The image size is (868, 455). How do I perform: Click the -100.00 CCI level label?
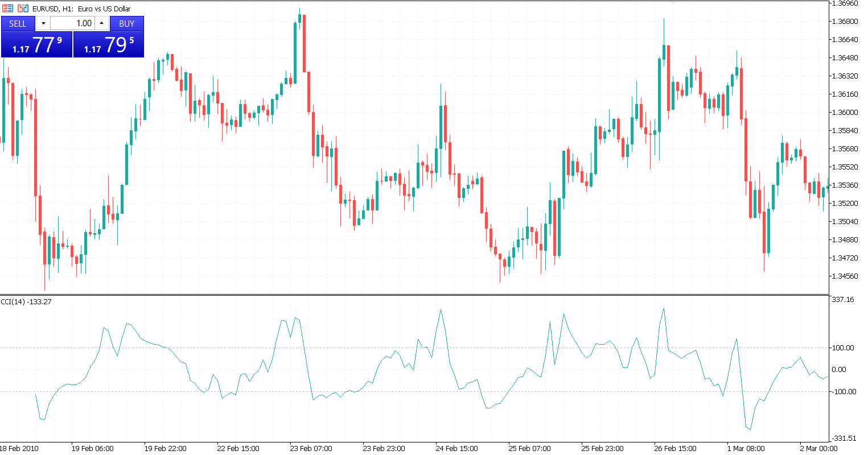pyautogui.click(x=844, y=392)
